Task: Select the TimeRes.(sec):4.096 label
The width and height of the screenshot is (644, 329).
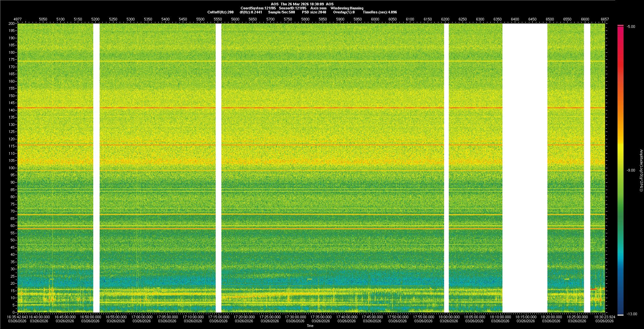Action: 379,12
